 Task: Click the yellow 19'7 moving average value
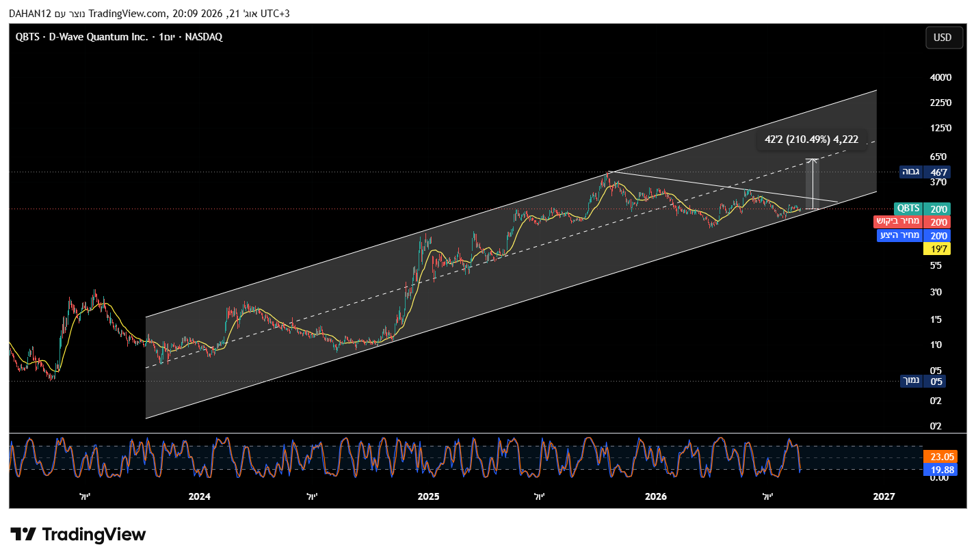tap(937, 248)
